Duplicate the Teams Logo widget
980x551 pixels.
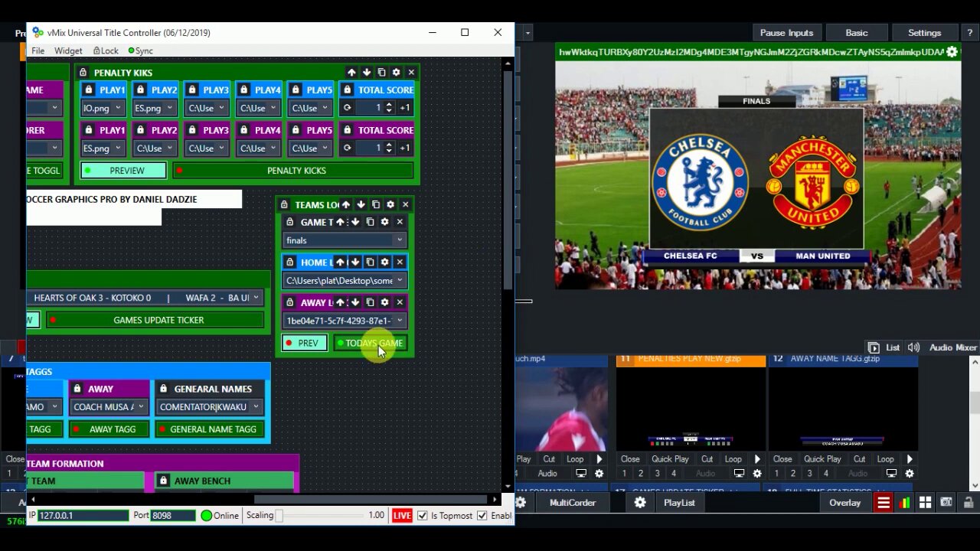(376, 205)
